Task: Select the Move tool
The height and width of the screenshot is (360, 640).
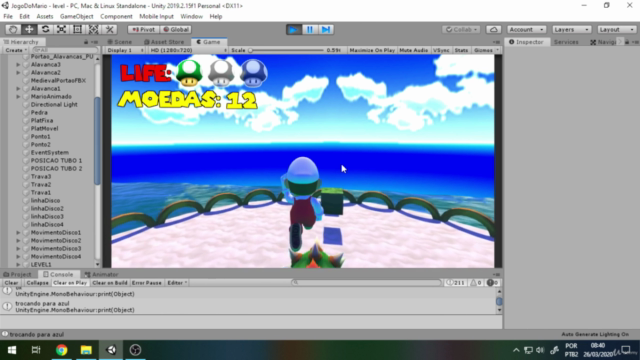Action: coord(29,29)
